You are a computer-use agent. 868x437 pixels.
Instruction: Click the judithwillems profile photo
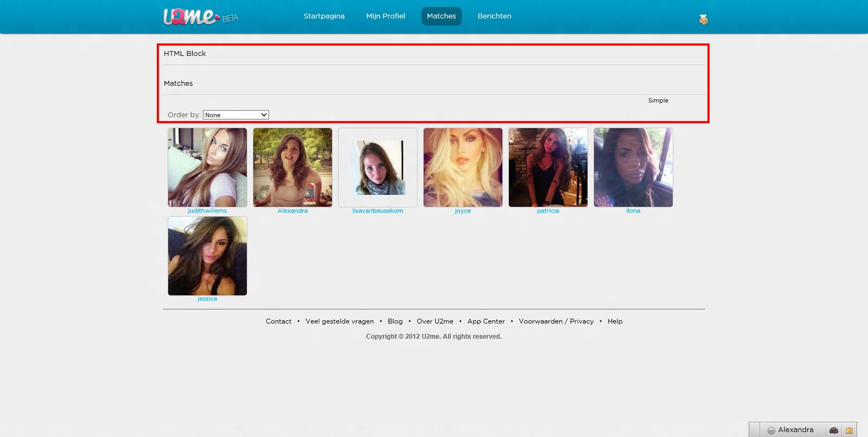[207, 167]
